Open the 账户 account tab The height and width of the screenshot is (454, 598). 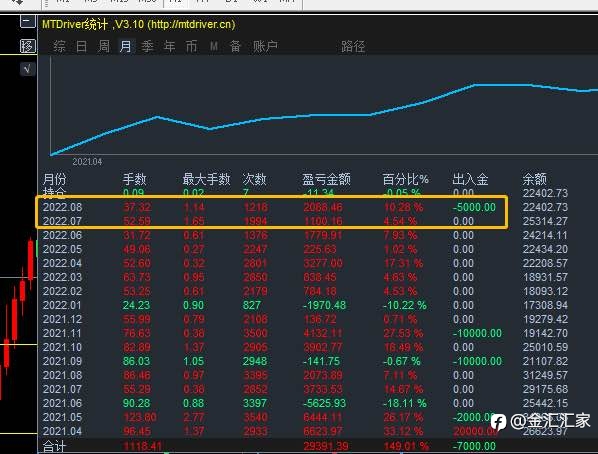click(x=265, y=47)
